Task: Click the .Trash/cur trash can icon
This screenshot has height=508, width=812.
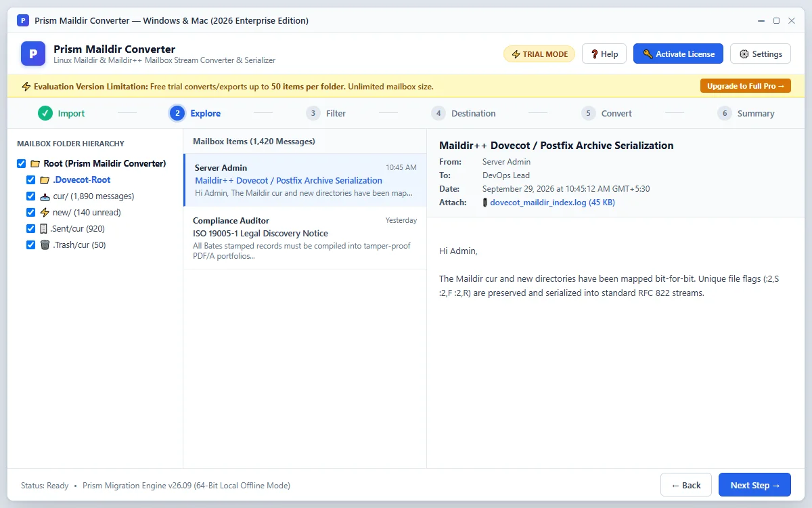Action: pos(45,245)
